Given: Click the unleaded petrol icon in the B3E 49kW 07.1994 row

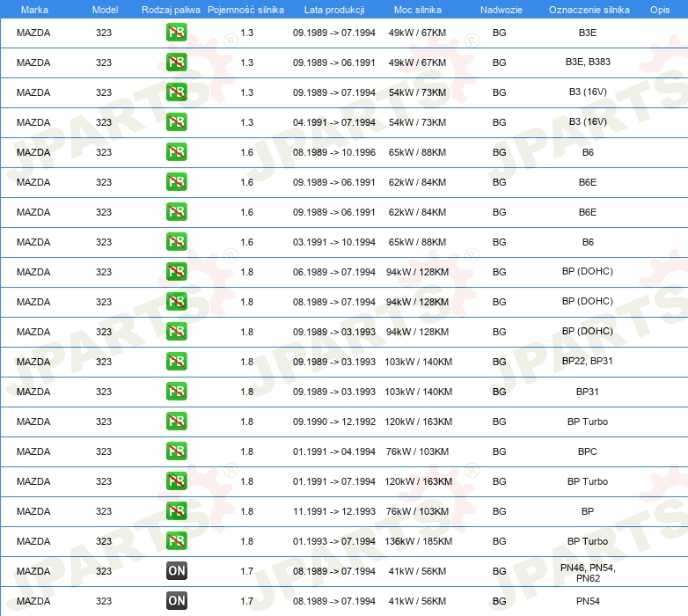Looking at the screenshot, I should (x=176, y=33).
